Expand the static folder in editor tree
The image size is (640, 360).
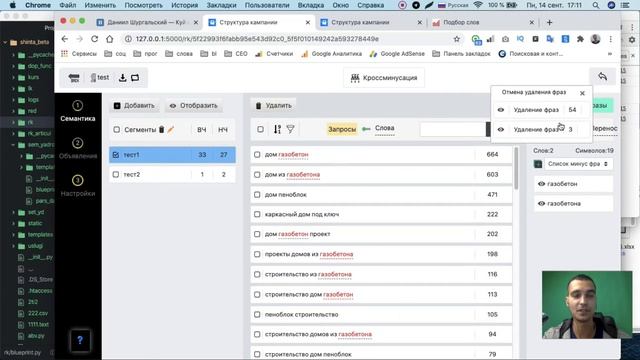(14, 223)
